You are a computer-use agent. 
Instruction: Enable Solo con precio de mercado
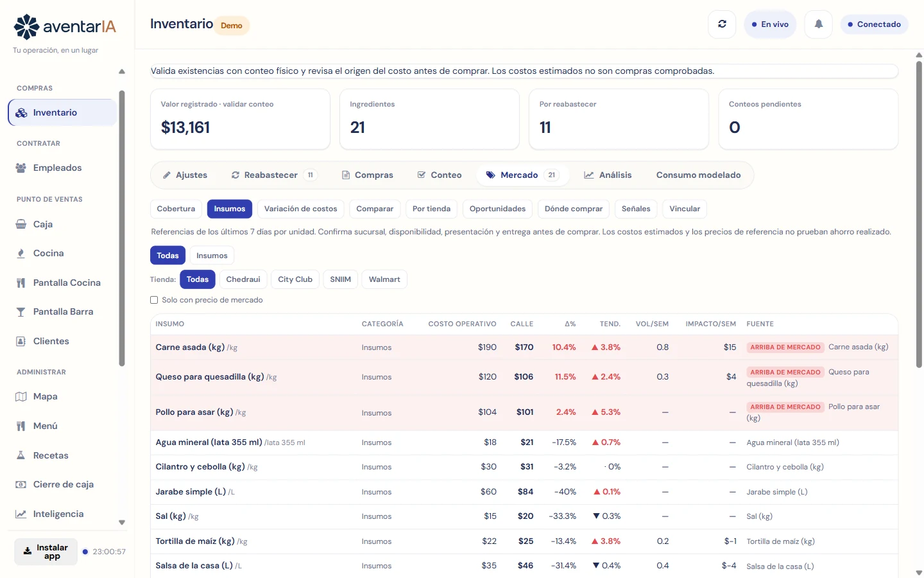click(154, 300)
